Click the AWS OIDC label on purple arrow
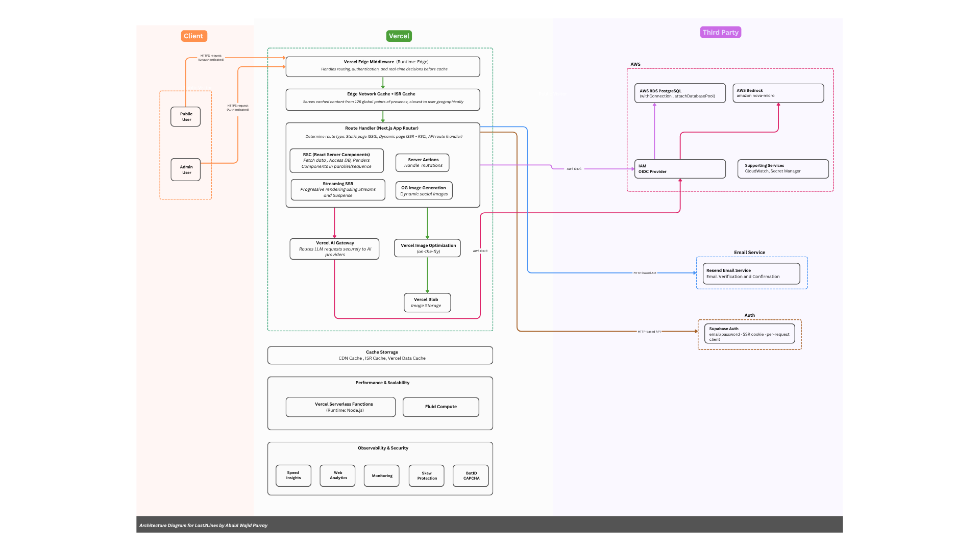The height and width of the screenshot is (551, 980). pos(574,169)
